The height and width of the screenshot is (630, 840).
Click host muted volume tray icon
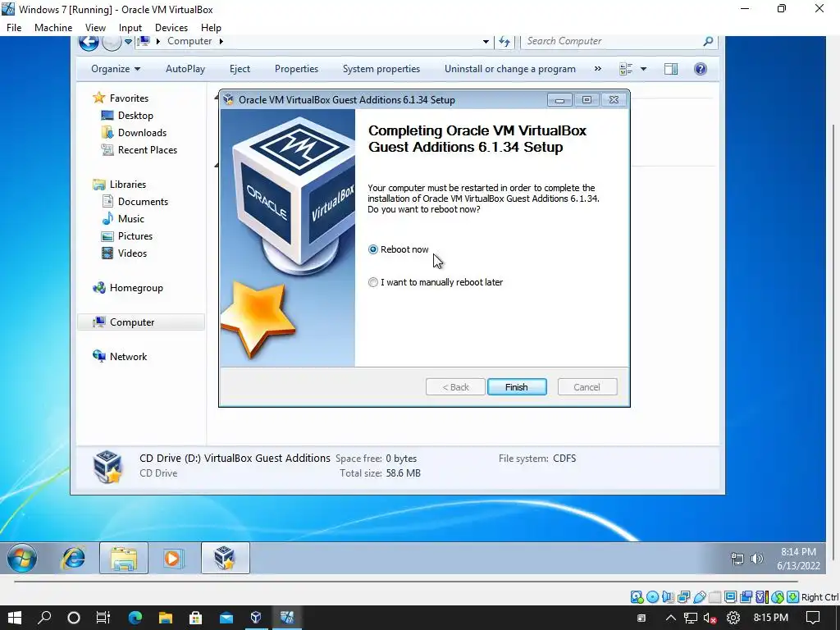pyautogui.click(x=710, y=618)
